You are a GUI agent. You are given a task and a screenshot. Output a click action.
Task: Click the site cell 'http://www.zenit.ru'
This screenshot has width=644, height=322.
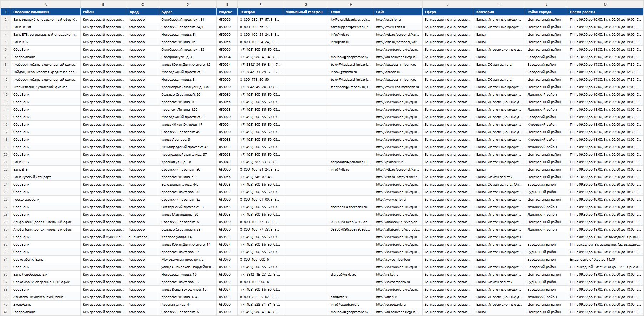398,27
